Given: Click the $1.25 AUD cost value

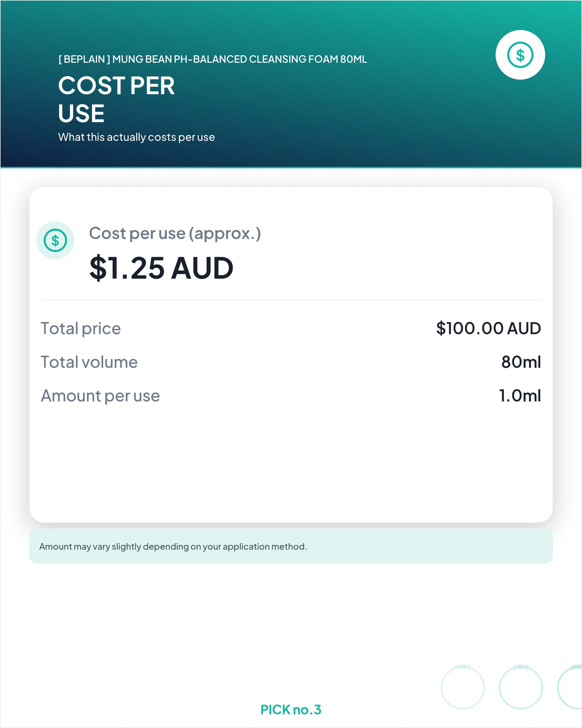Looking at the screenshot, I should [x=162, y=268].
